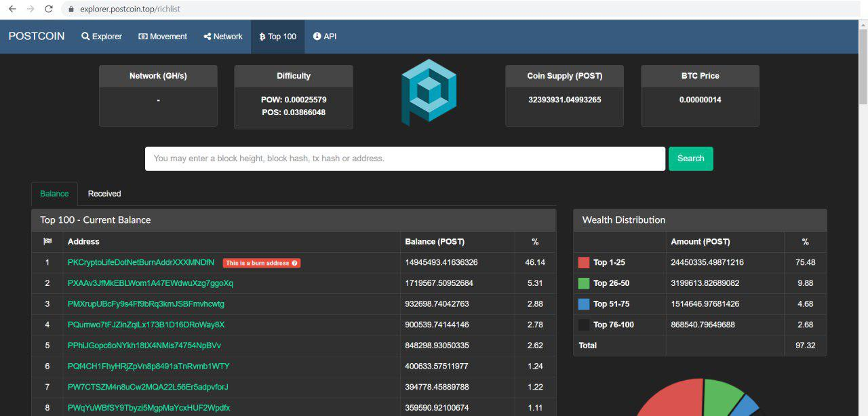Click the browser back arrow
Screen dimensions: 868x416
point(12,9)
